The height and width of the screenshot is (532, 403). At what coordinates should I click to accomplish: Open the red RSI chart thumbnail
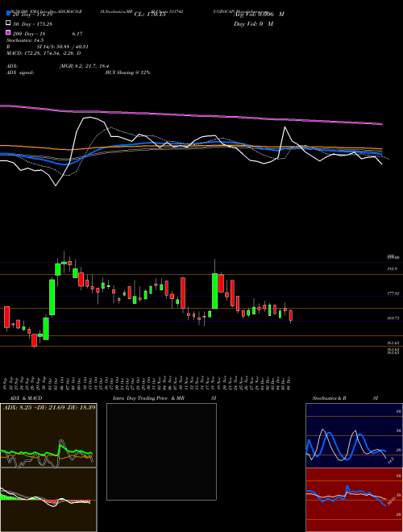354,500
